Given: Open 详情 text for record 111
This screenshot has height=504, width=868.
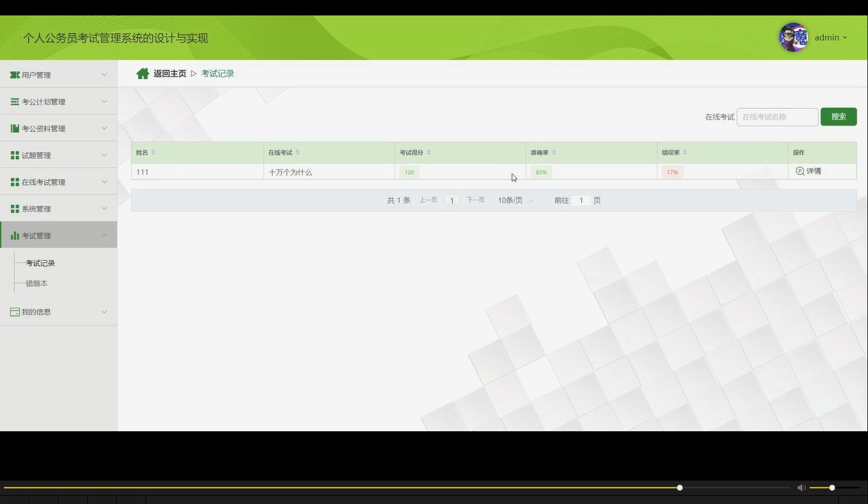Looking at the screenshot, I should click(x=814, y=171).
